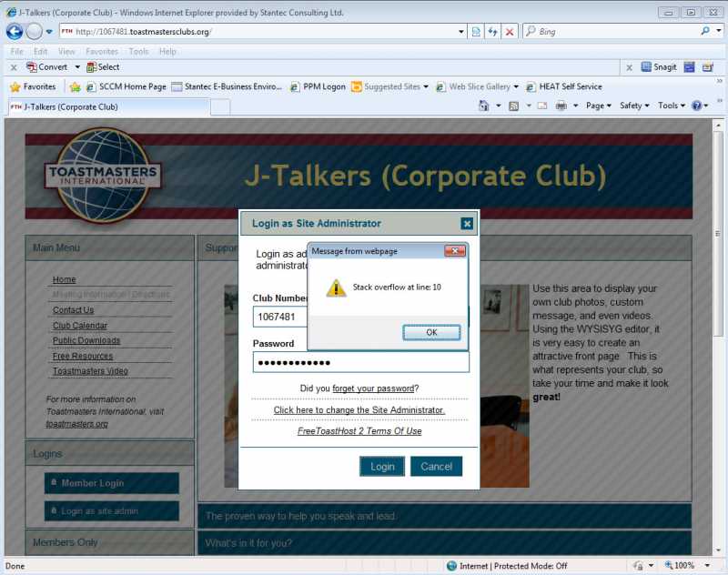Open HEAT Self Service favorite
Screen dimensions: 728x575
pos(564,86)
